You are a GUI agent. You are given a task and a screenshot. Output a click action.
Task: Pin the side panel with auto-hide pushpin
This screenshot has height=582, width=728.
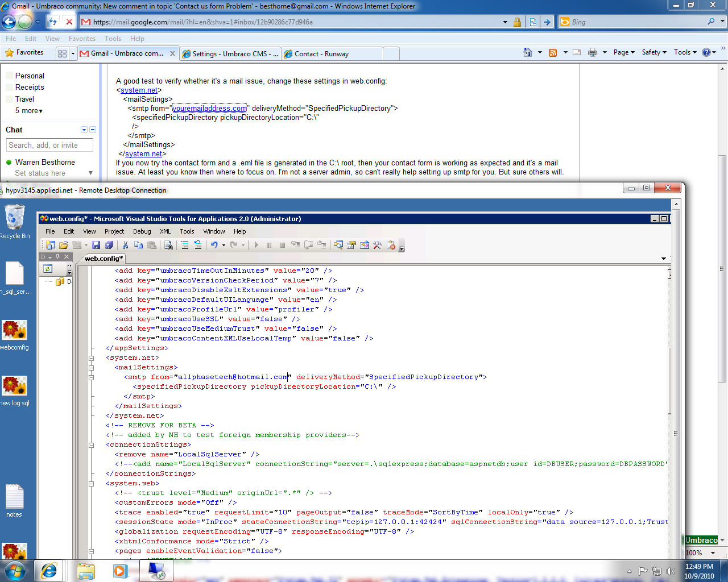pos(57,257)
